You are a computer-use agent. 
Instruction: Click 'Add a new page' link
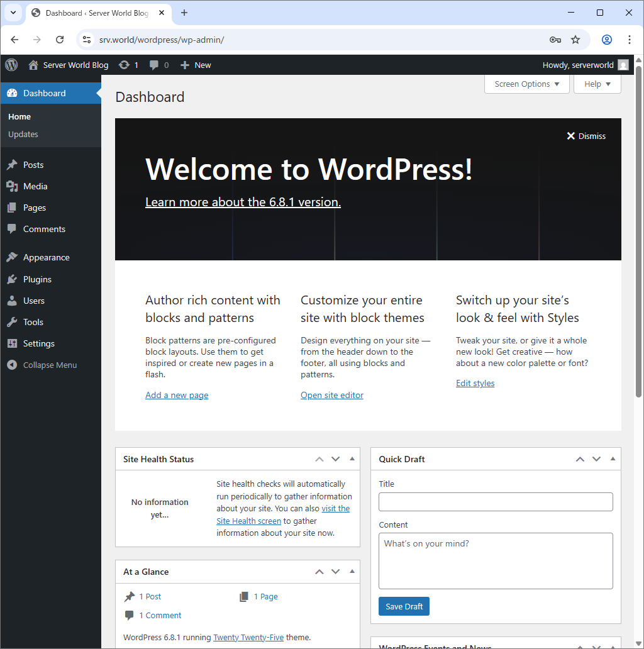pos(177,396)
